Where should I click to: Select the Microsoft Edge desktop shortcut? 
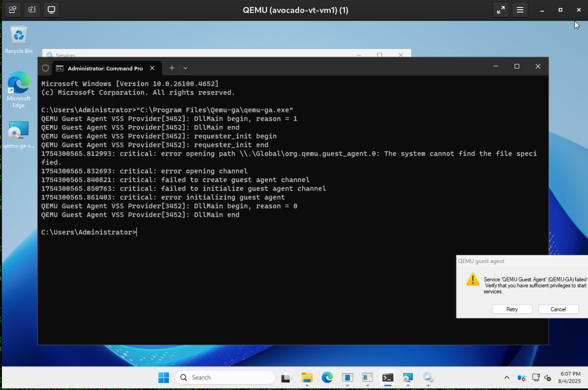[x=19, y=90]
